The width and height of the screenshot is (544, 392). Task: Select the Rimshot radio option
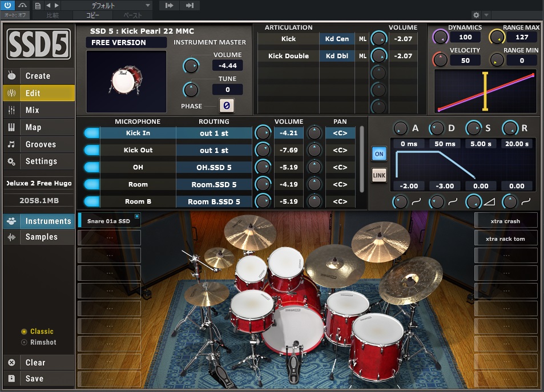[24, 342]
